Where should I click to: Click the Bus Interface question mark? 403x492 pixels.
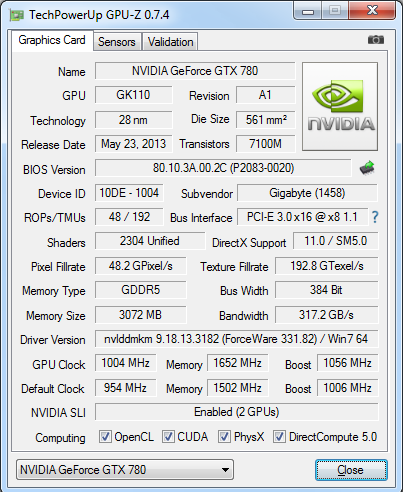(x=375, y=217)
